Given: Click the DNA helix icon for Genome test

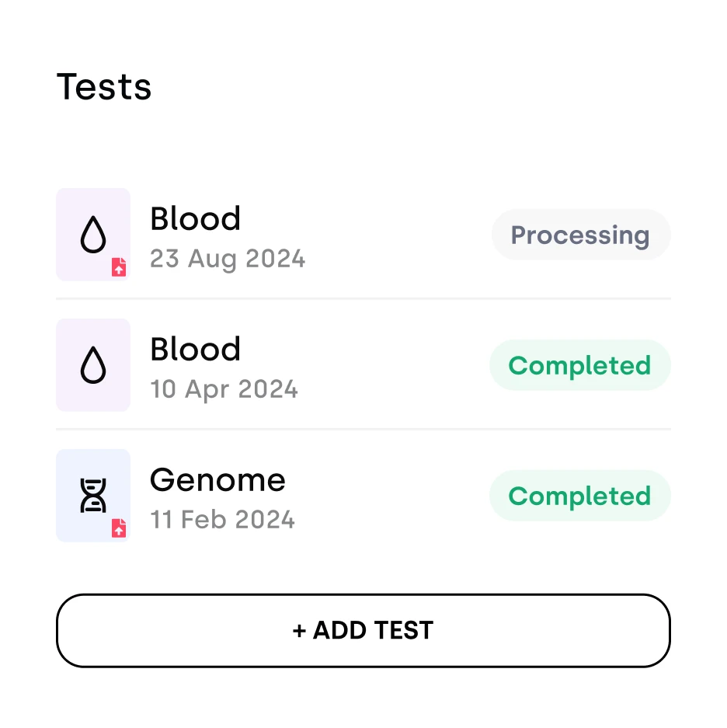Looking at the screenshot, I should 93,495.
